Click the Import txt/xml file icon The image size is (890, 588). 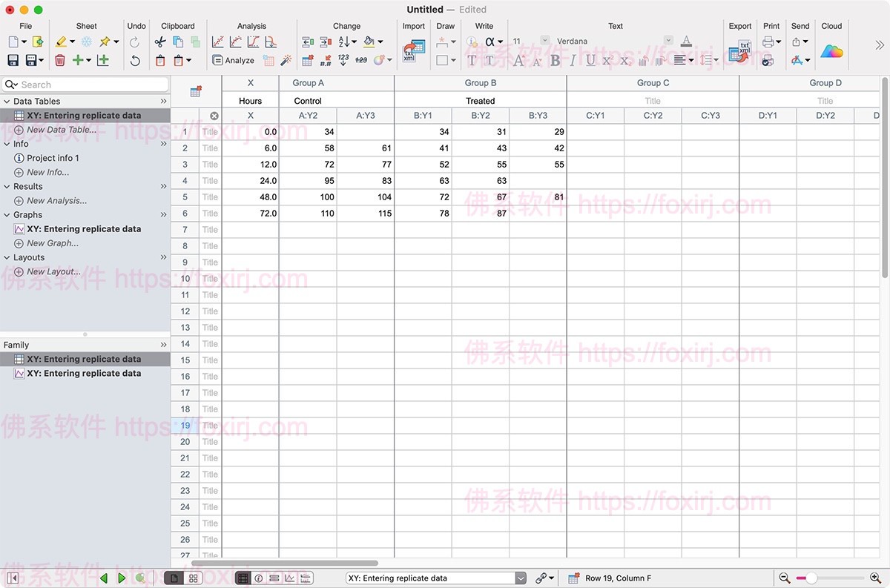pyautogui.click(x=413, y=51)
